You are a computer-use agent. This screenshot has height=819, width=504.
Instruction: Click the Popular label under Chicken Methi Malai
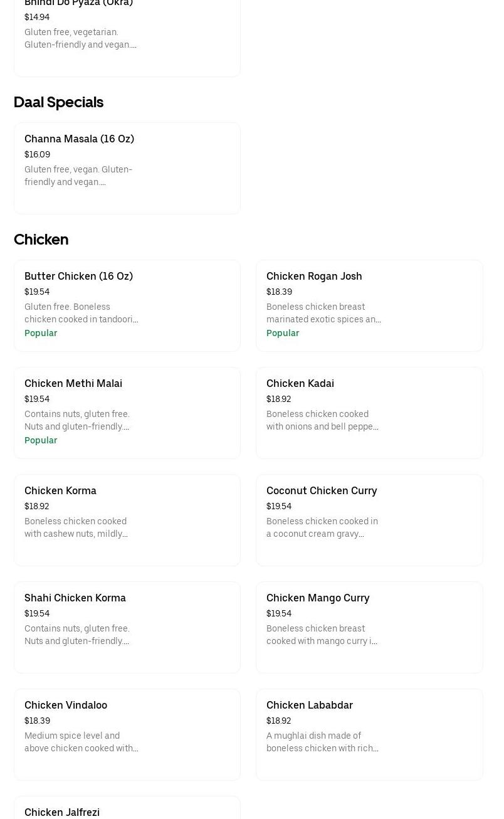41,440
